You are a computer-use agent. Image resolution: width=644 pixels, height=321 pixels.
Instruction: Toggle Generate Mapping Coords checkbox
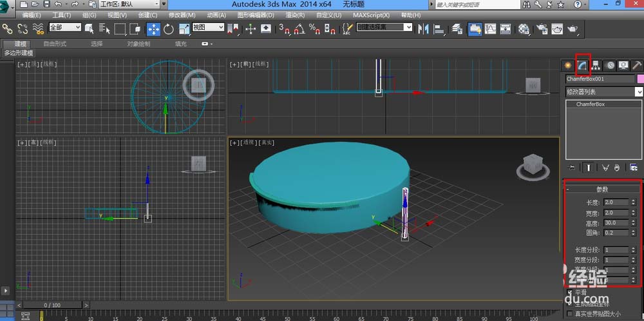tap(569, 304)
